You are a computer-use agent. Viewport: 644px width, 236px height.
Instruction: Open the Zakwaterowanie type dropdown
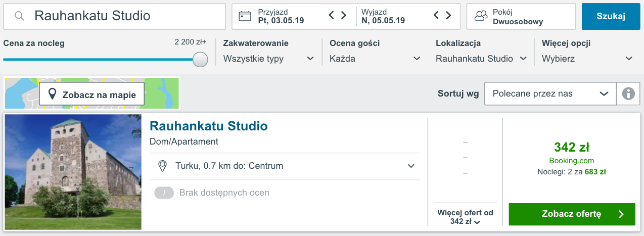[269, 59]
